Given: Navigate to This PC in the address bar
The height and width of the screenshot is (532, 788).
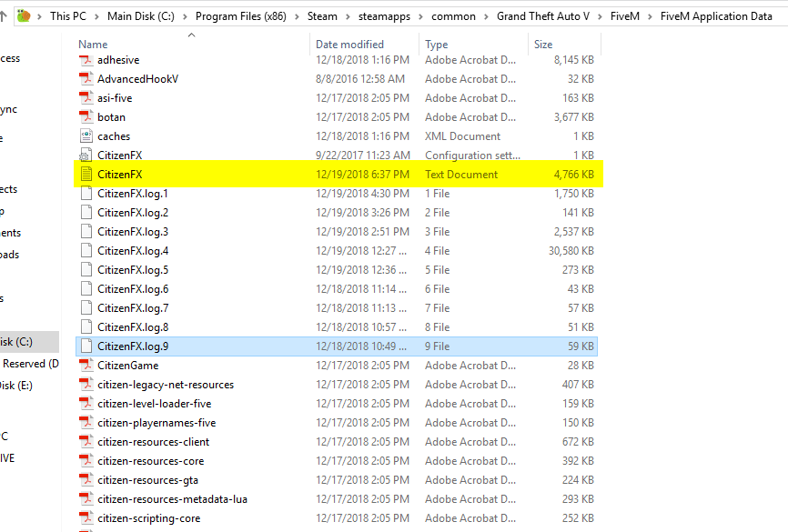Looking at the screenshot, I should click(x=68, y=16).
